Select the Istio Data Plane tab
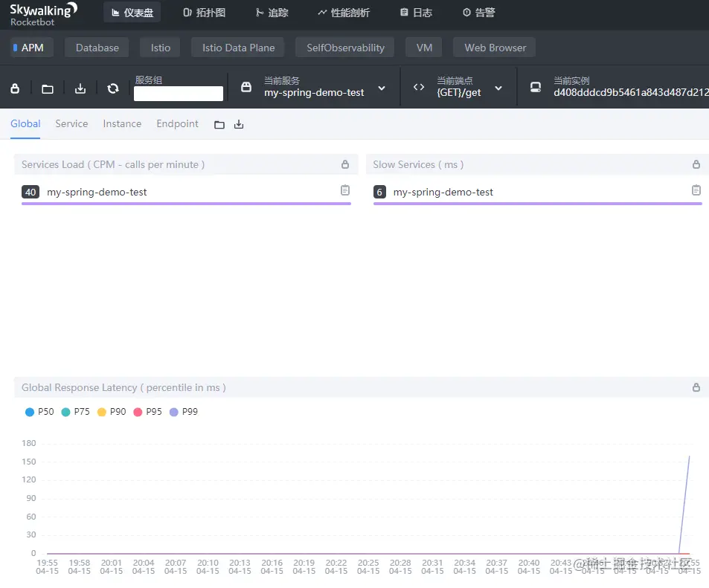Image resolution: width=709 pixels, height=588 pixels. coord(238,48)
